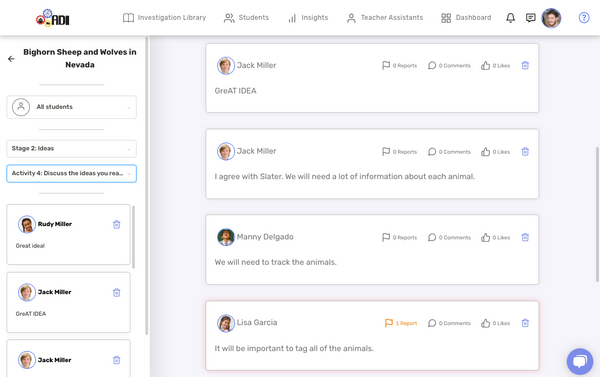Like the agree with Slater post

(496, 152)
